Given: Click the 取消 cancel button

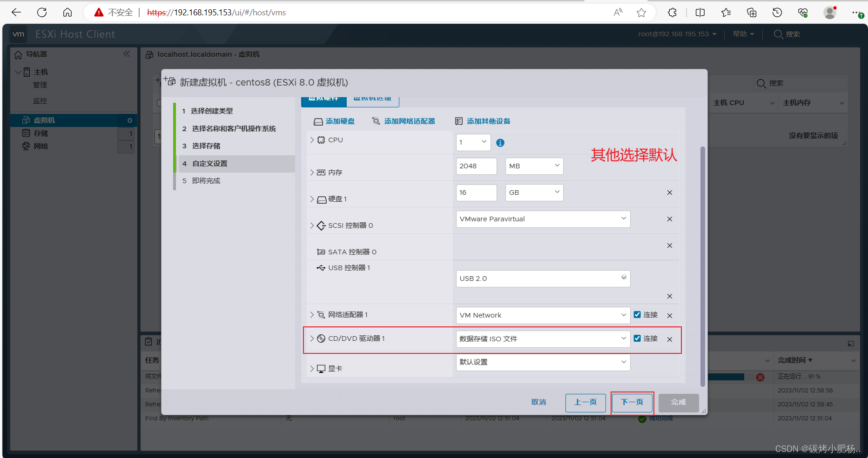Looking at the screenshot, I should click(x=539, y=402).
